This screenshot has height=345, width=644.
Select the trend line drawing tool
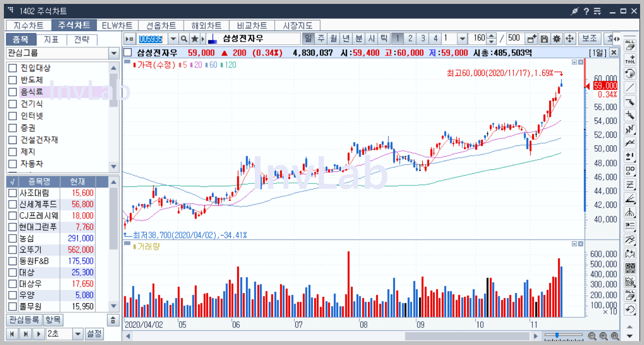(630, 88)
